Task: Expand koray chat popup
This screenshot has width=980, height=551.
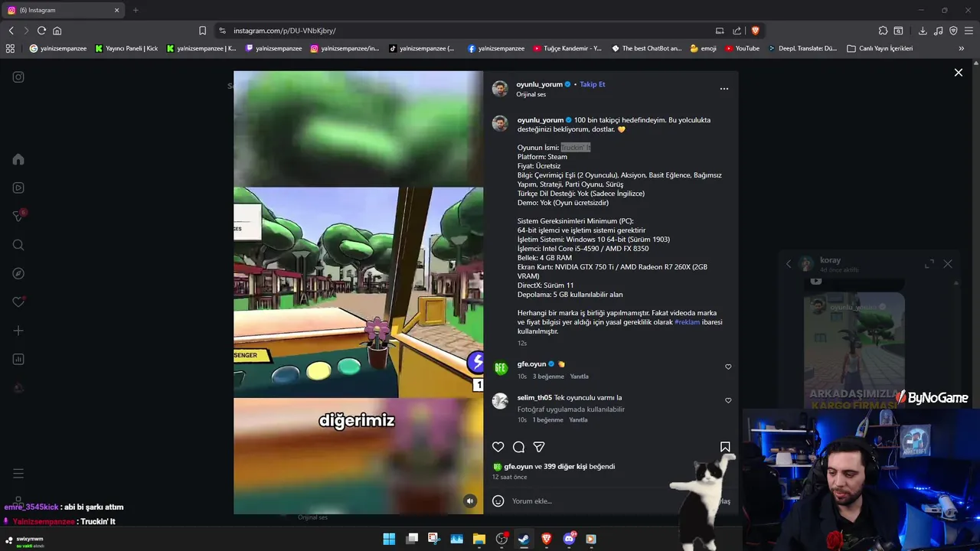Action: (929, 264)
